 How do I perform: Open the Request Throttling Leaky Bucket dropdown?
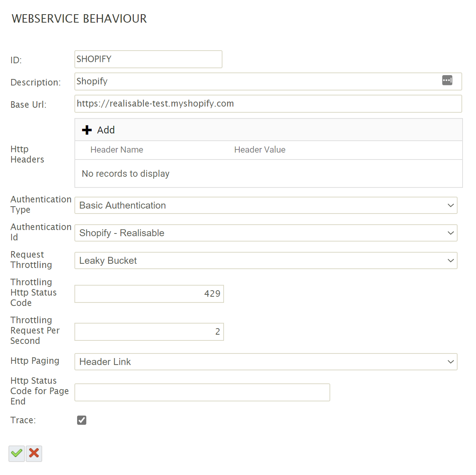coord(265,261)
